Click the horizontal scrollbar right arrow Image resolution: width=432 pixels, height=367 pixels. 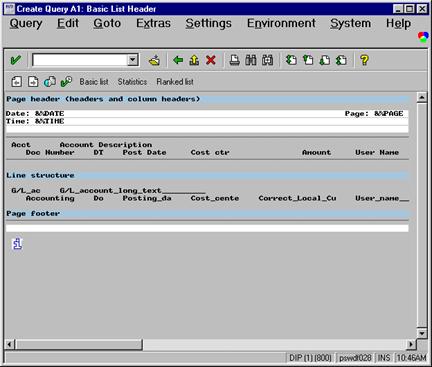pos(411,344)
